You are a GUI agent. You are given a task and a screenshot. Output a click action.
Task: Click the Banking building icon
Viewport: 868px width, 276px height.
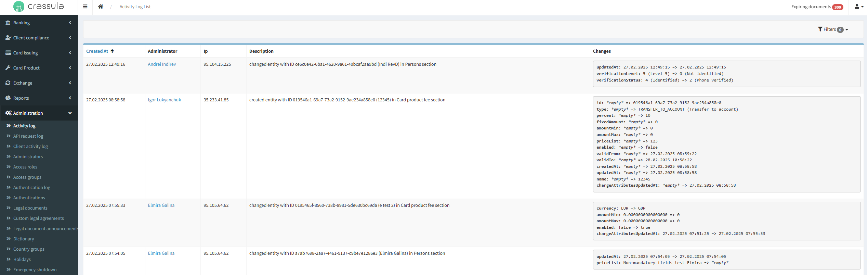(8, 23)
